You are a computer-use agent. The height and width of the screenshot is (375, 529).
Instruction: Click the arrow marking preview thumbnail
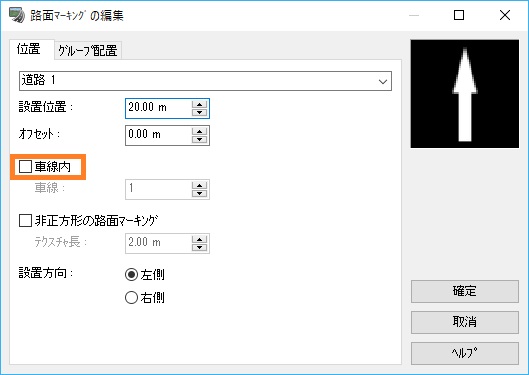click(x=465, y=94)
